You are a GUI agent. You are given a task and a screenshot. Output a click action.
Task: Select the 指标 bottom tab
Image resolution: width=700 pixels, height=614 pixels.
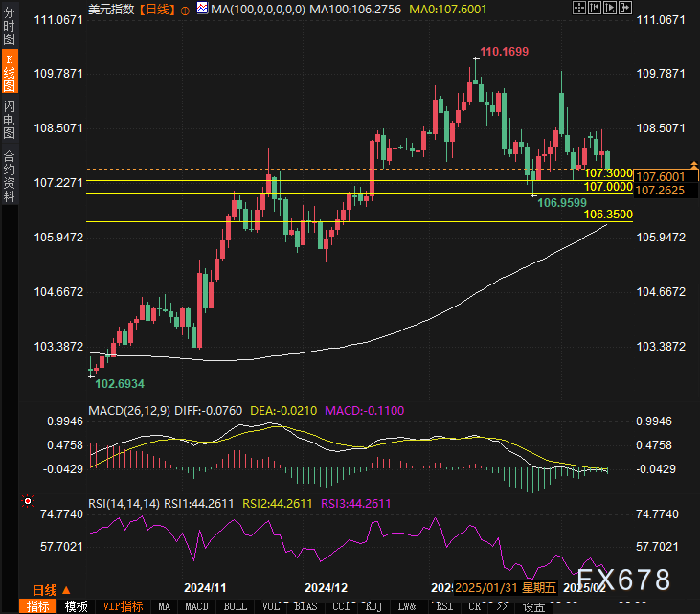[38, 606]
